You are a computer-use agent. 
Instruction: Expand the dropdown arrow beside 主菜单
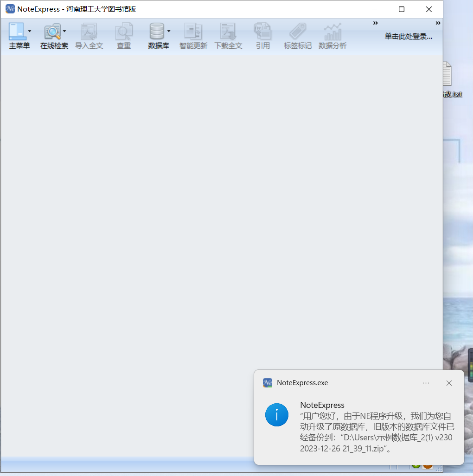[30, 31]
